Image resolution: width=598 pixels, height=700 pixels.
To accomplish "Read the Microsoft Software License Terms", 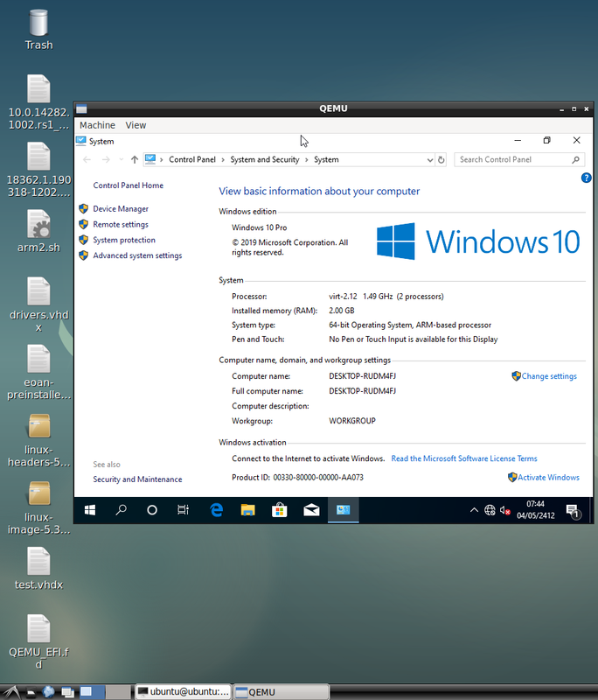I will tap(464, 458).
